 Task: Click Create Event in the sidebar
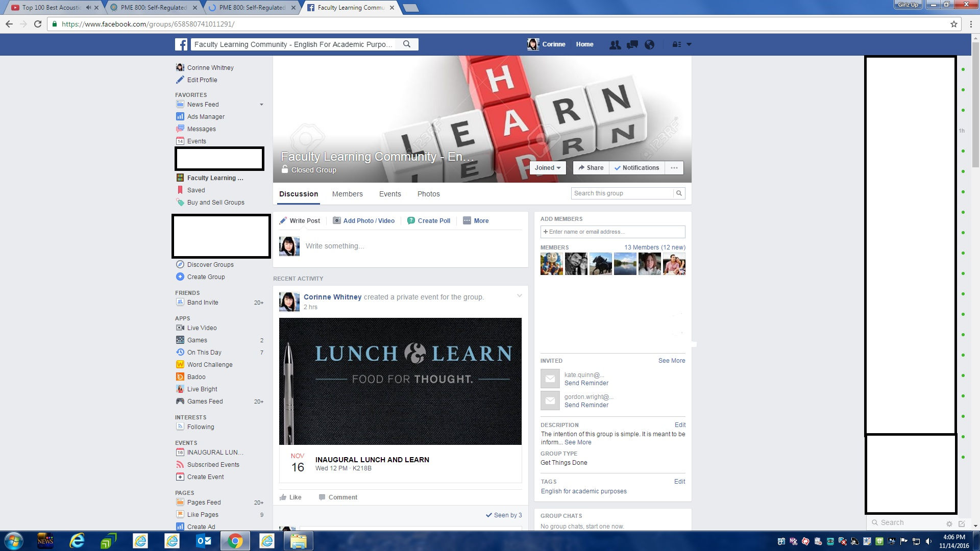pos(205,477)
